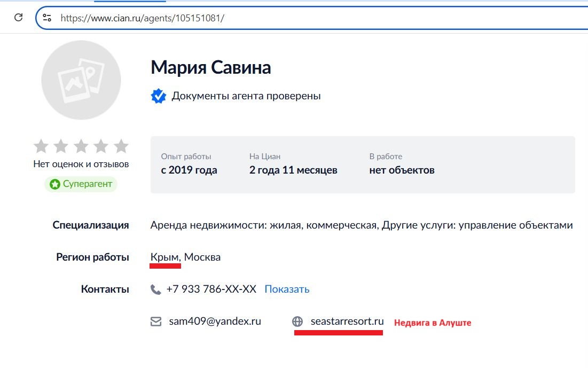The image size is (588, 368).
Task: Click the second rating star
Action: coord(61,146)
